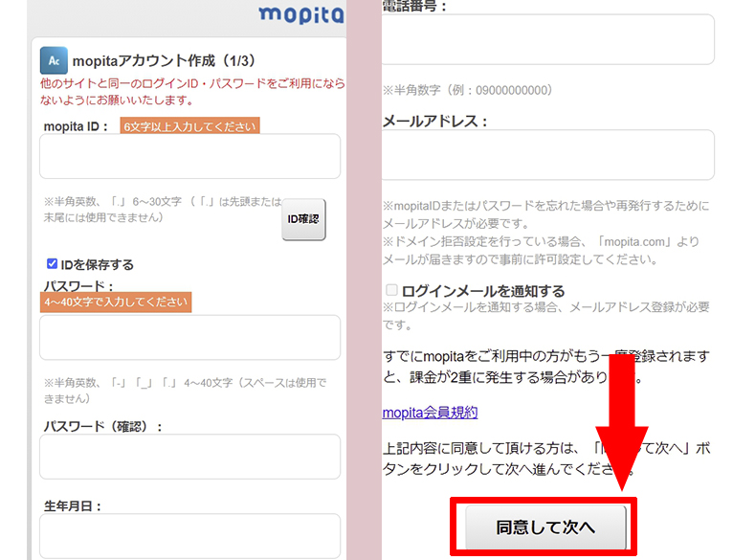The width and height of the screenshot is (733, 560).
Task: Click the ※半角数字（例：09000000000） hint text
Action: click(x=468, y=90)
